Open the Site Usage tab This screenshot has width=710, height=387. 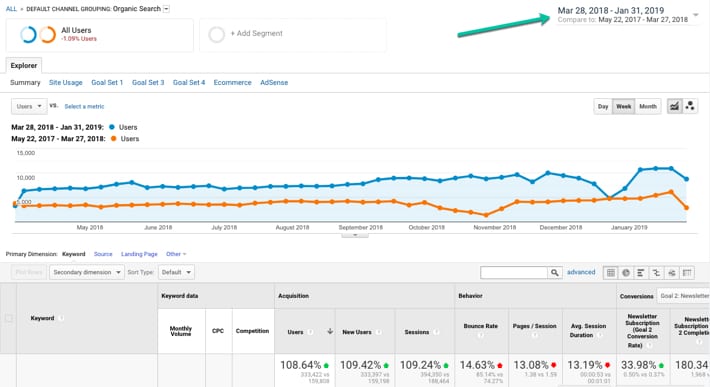(x=66, y=82)
